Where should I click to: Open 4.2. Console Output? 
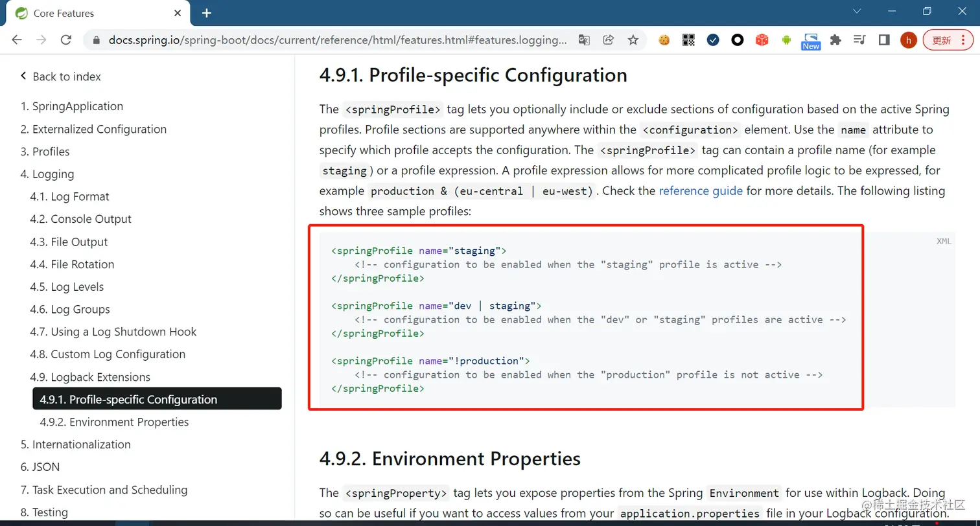pyautogui.click(x=80, y=219)
